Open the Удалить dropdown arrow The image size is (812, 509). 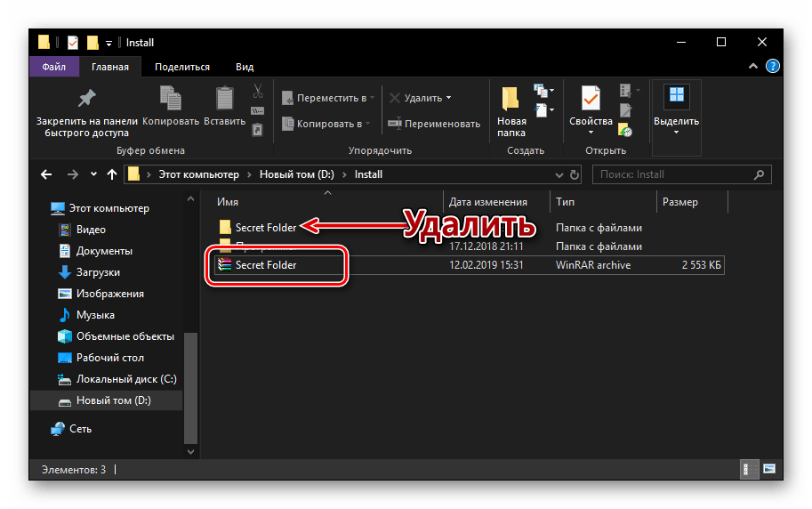coord(448,98)
